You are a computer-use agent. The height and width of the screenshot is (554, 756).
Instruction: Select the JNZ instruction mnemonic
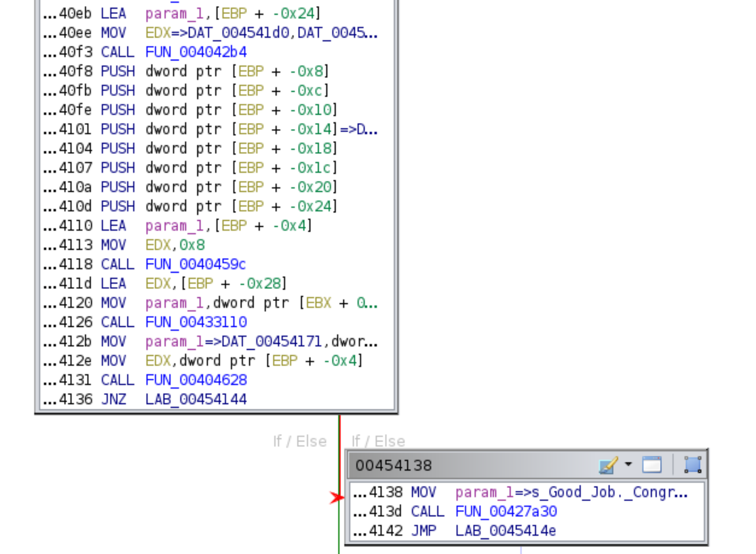114,399
